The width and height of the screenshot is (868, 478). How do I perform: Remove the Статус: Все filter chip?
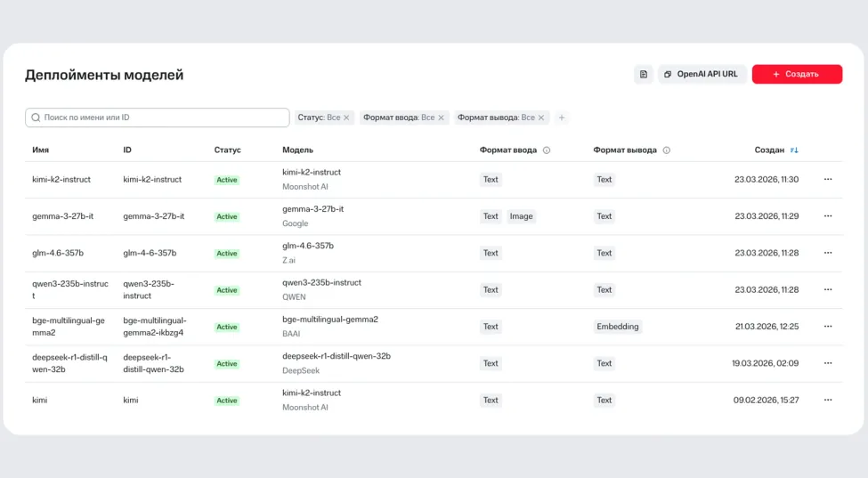pyautogui.click(x=347, y=117)
